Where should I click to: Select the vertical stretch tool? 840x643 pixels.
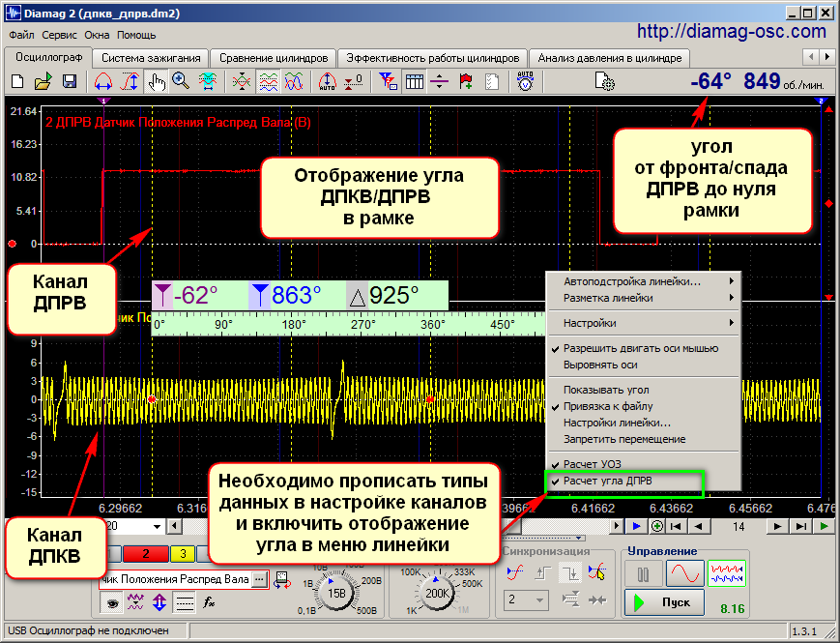point(130,81)
